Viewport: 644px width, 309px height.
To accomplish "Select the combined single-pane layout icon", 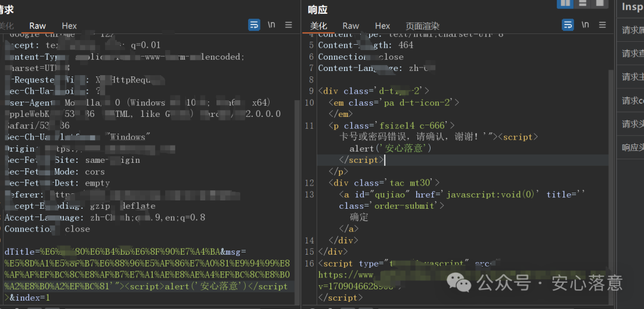I will 600,2.
